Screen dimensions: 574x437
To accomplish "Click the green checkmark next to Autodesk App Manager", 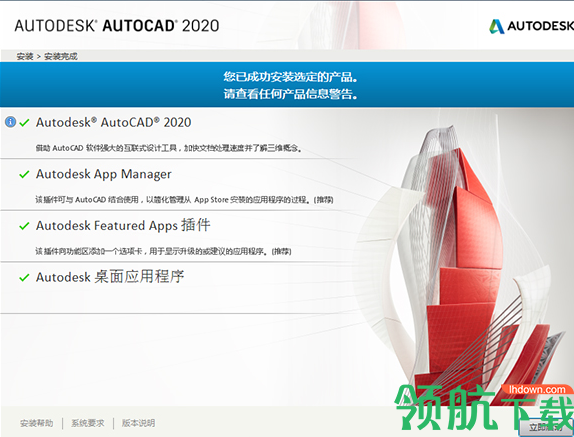I will [24, 174].
